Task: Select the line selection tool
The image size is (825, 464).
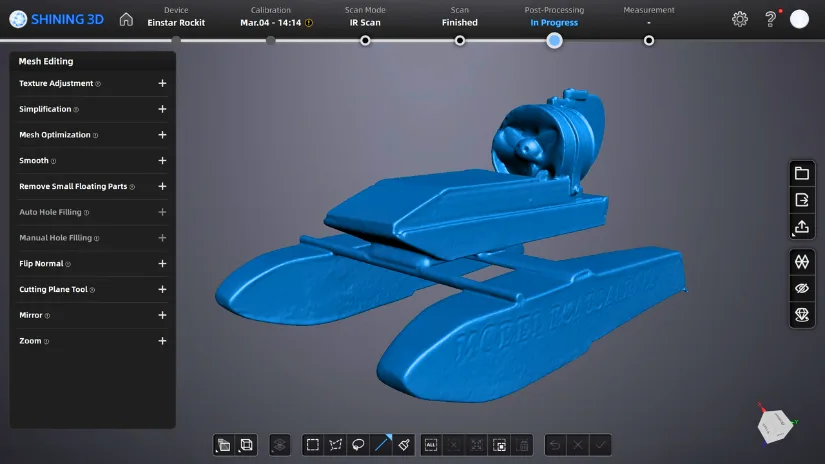Action: pos(381,445)
